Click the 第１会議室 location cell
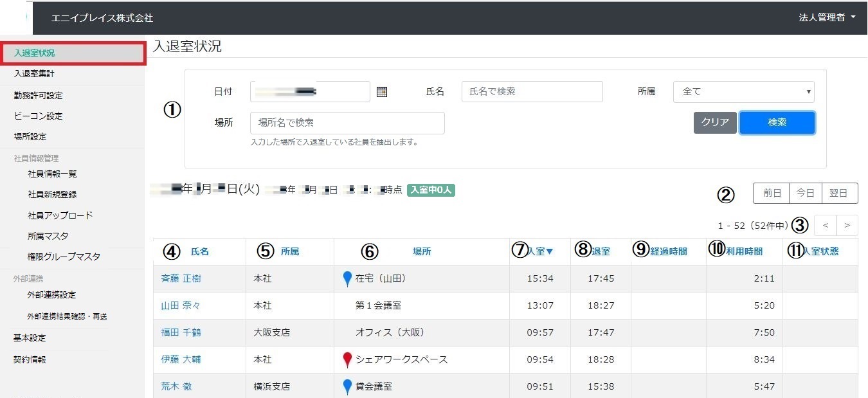 pyautogui.click(x=379, y=306)
